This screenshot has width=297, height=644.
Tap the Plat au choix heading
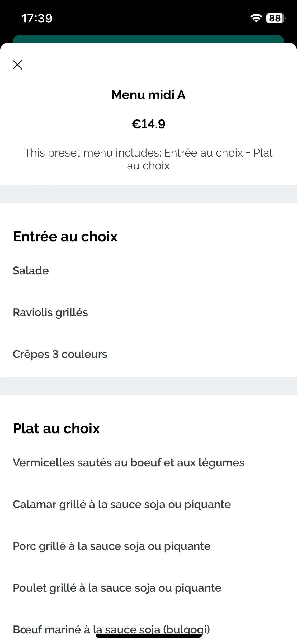[x=56, y=428]
